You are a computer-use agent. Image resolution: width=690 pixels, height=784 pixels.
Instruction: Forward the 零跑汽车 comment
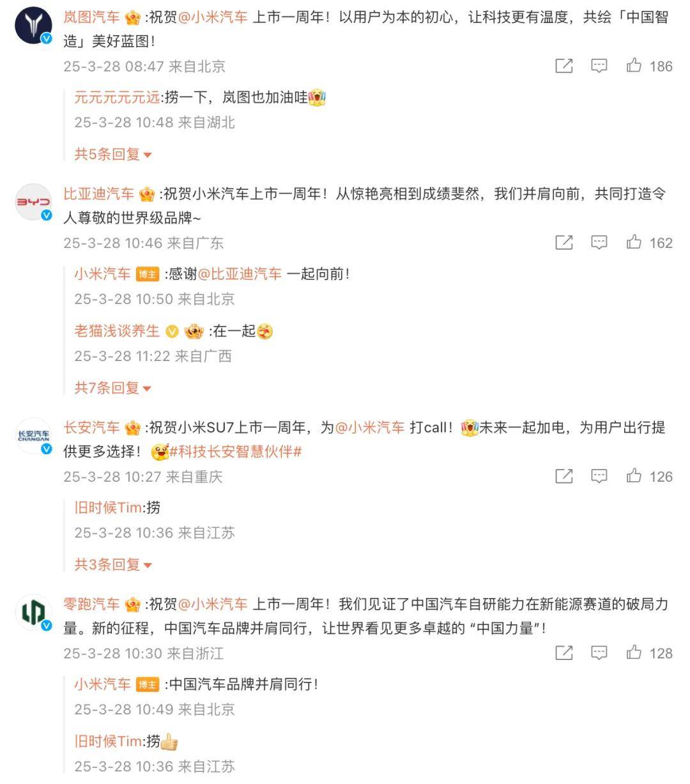coord(564,652)
